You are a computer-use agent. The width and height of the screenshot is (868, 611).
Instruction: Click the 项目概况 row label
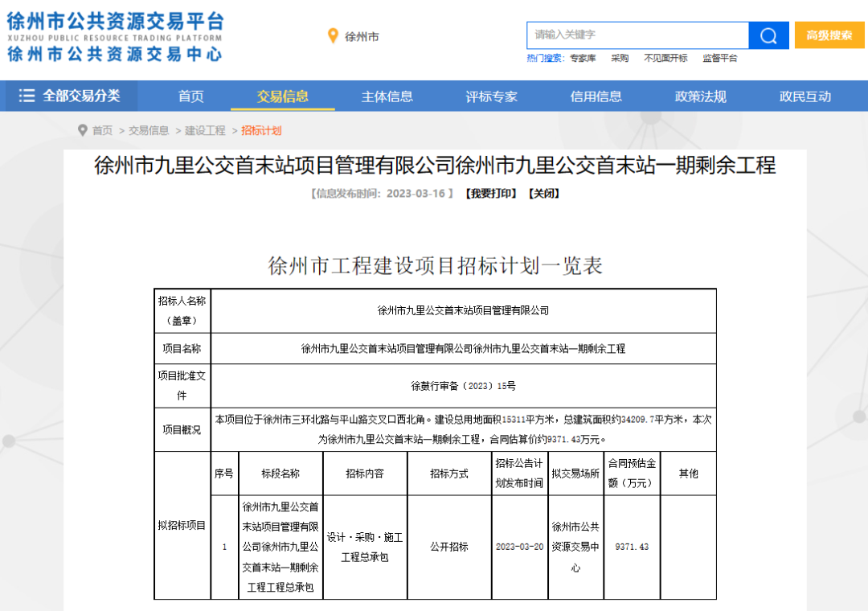(182, 429)
